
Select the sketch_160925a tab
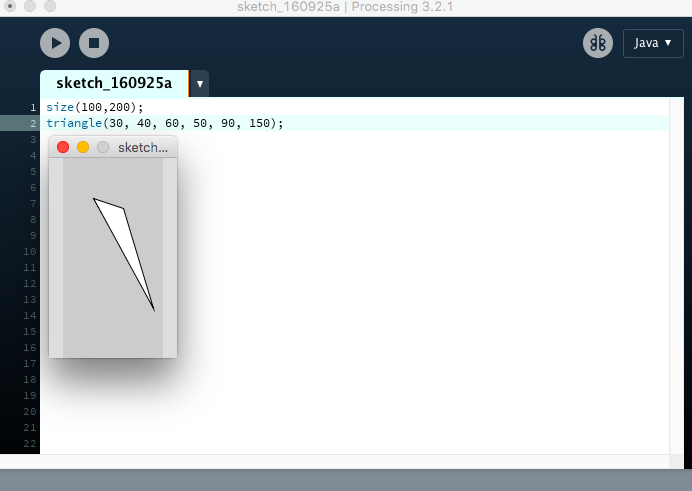[114, 83]
